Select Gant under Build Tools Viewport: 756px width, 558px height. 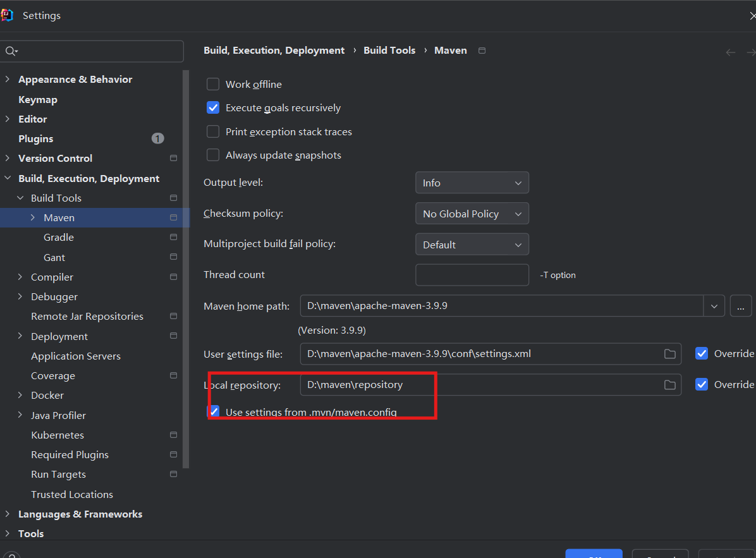(54, 257)
